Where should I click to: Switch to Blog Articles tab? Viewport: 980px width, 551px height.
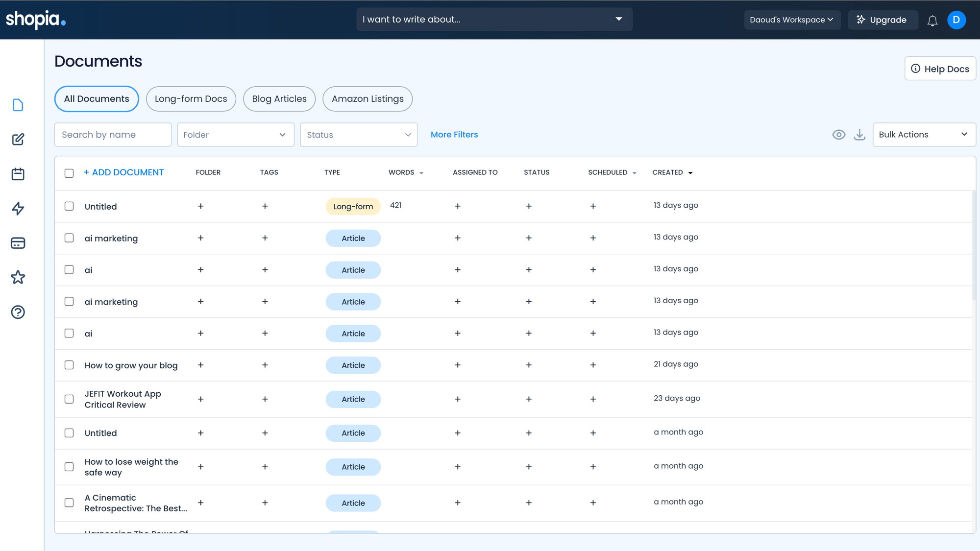click(279, 99)
